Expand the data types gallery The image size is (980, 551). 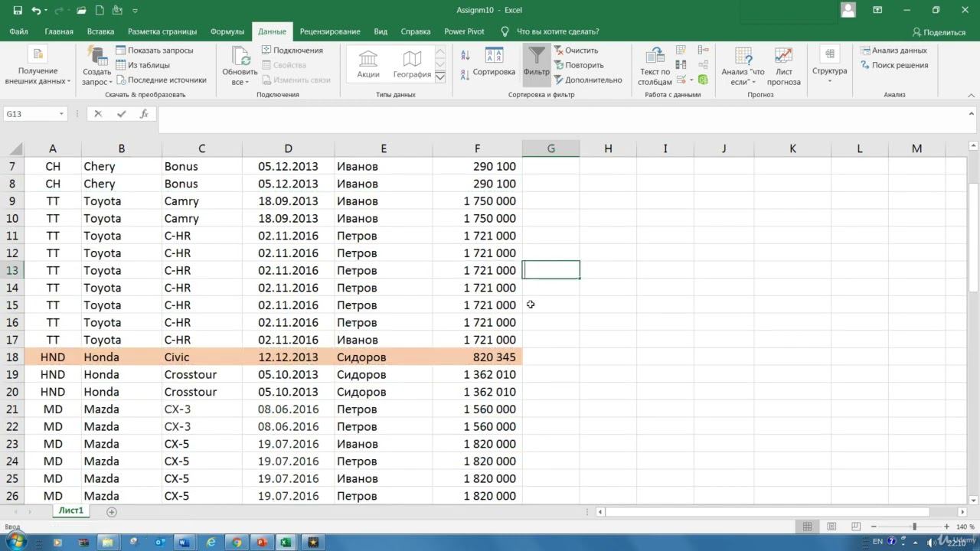440,77
